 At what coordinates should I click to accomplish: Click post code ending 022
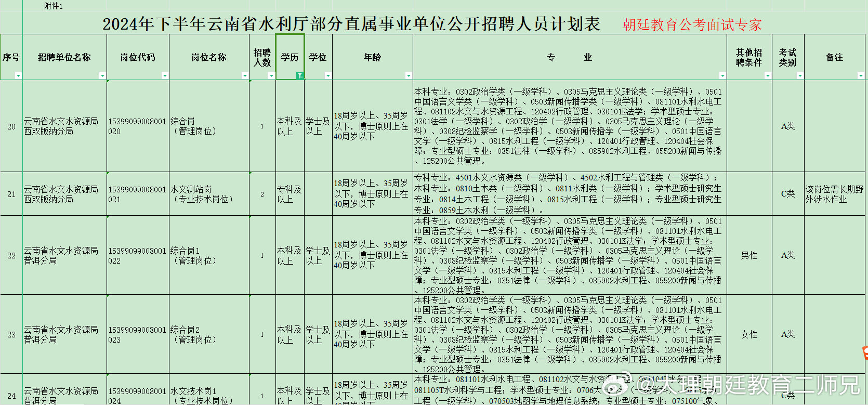(138, 255)
